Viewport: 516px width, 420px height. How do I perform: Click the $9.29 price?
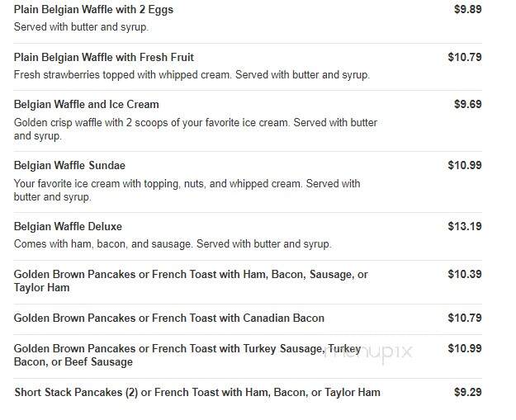tap(467, 392)
